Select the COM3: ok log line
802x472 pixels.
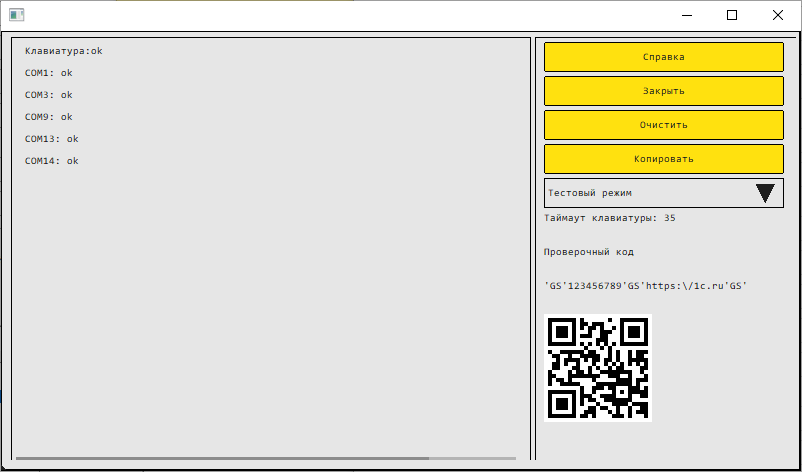click(49, 95)
